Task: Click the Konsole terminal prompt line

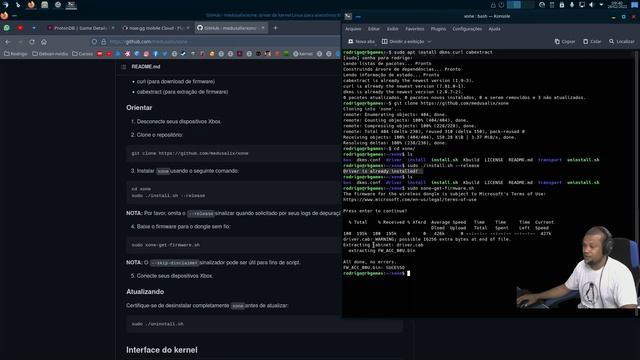Action: tap(376, 273)
